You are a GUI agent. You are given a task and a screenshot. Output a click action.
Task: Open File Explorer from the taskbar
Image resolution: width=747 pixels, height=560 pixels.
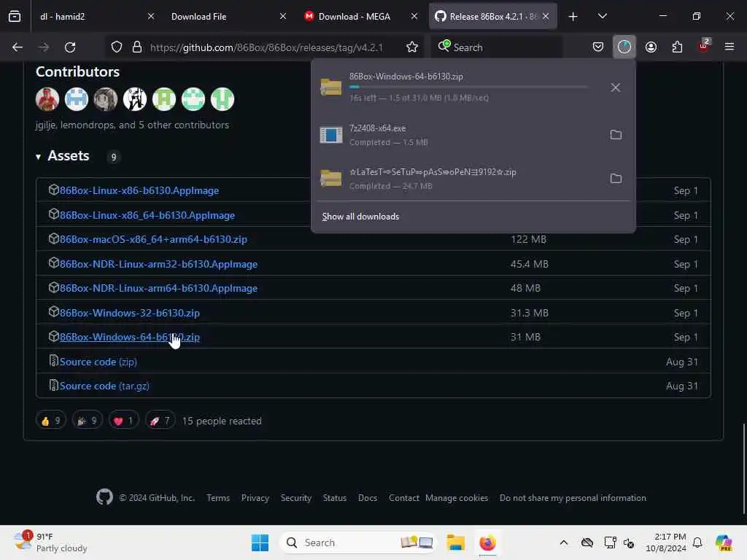455,542
